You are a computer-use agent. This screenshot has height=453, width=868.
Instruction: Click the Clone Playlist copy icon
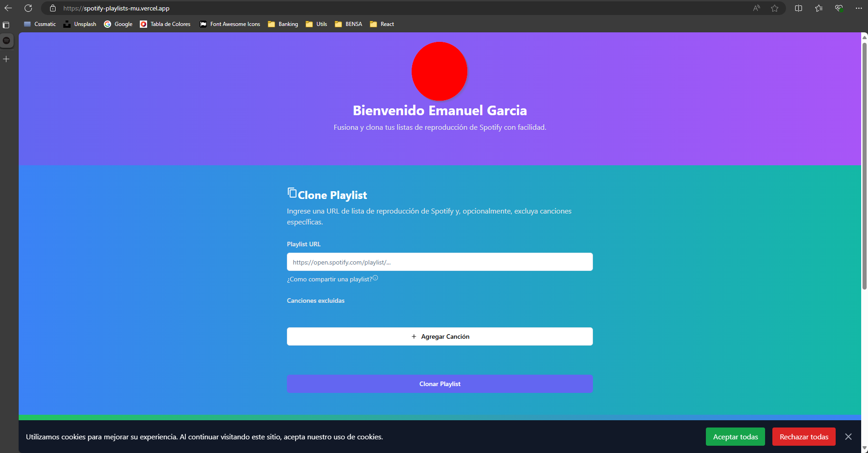[292, 193]
